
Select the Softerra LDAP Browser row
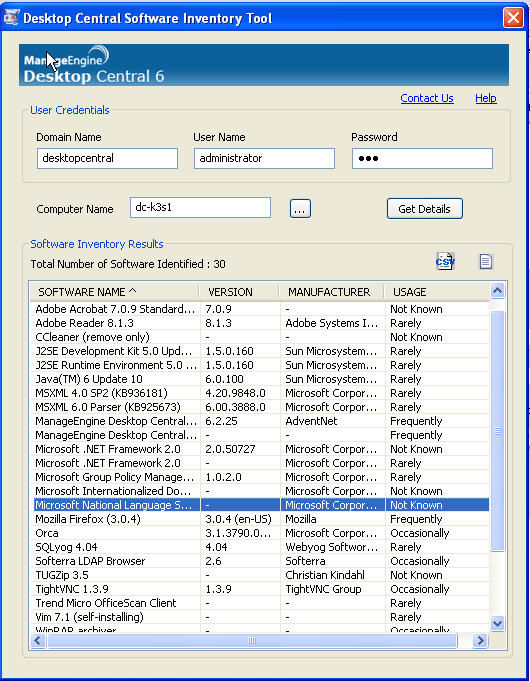click(261, 561)
